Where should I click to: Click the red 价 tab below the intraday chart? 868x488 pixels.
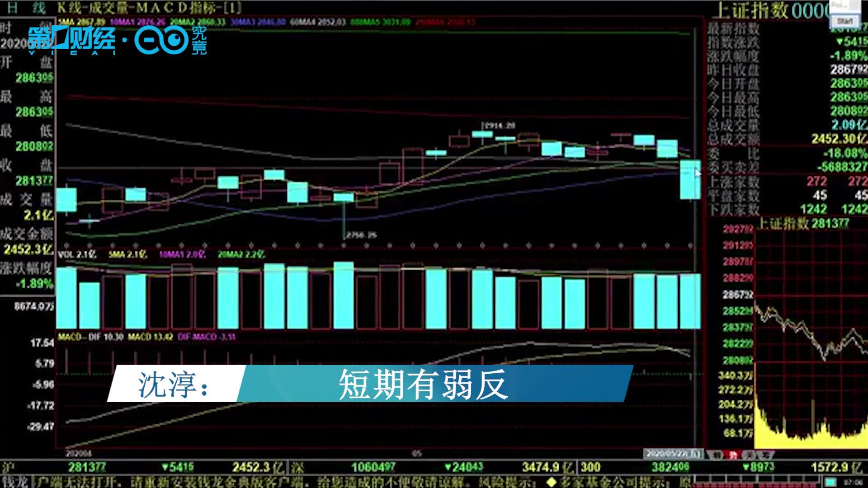pos(732,455)
